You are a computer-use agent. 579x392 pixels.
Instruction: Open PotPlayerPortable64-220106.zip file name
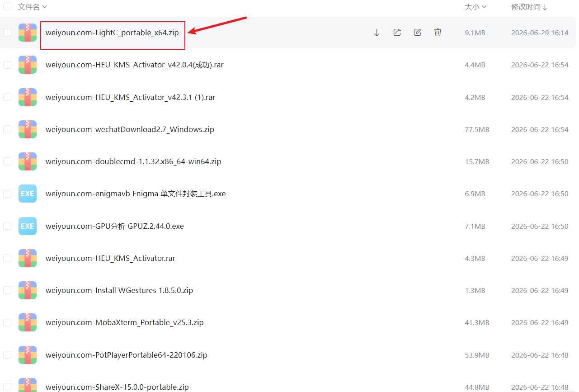127,355
